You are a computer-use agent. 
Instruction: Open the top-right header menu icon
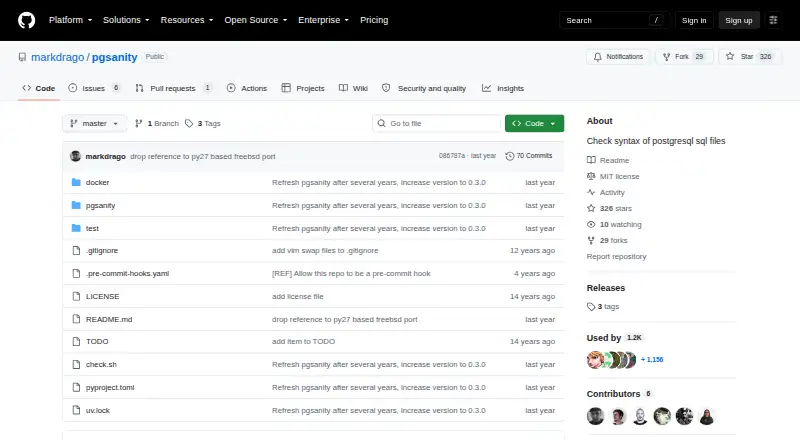coord(773,20)
